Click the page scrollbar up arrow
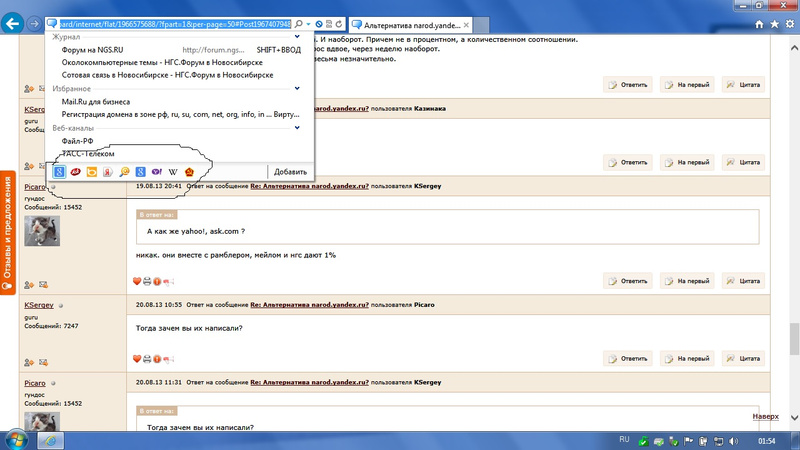The width and height of the screenshot is (800, 450). 794,47
